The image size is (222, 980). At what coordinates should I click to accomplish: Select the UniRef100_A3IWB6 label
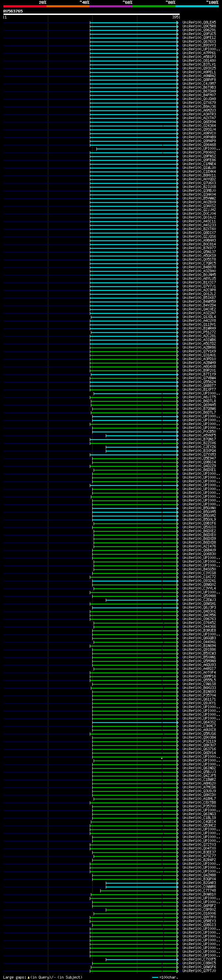pyautogui.click(x=199, y=340)
